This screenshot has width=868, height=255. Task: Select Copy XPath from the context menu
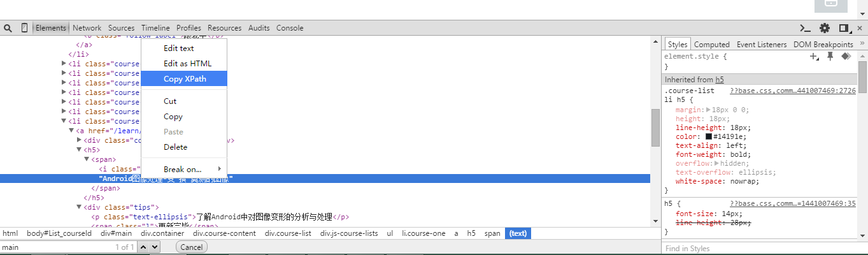[x=184, y=79]
